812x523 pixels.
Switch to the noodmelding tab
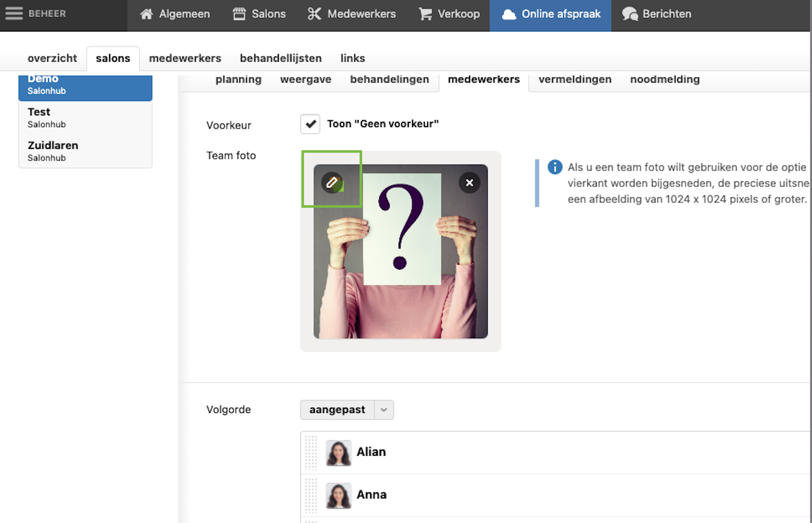[x=664, y=80]
